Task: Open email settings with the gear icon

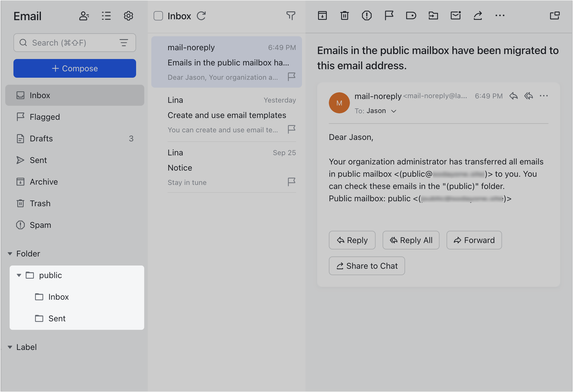Action: [x=128, y=16]
